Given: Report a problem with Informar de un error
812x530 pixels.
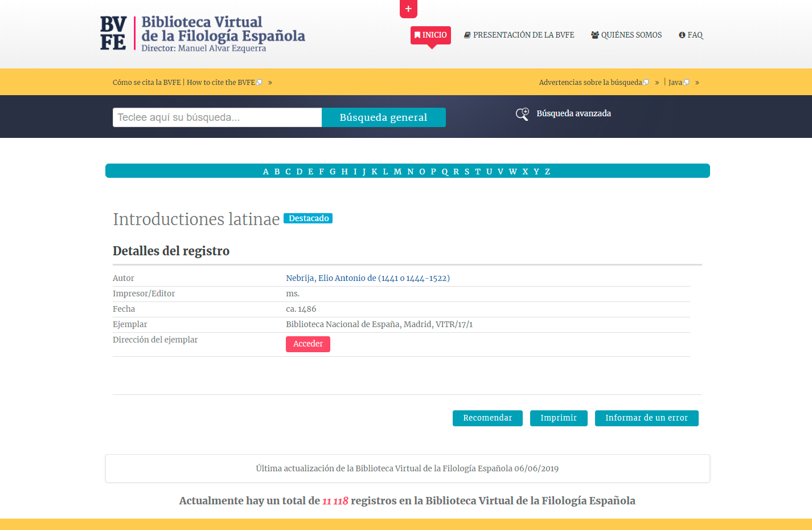Looking at the screenshot, I should (646, 418).
